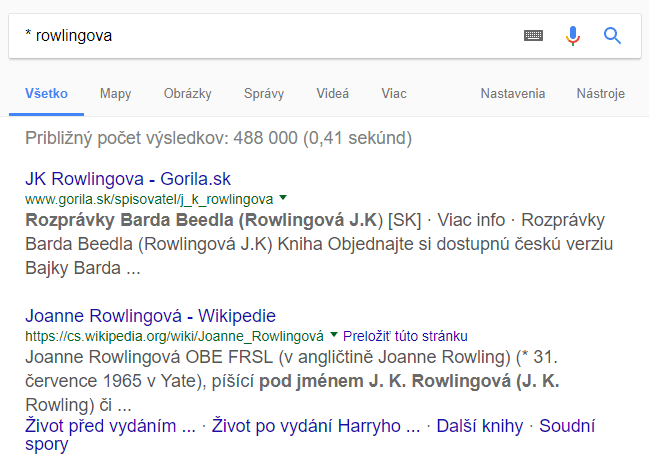This screenshot has width=649, height=460.
Task: Start voice search with microphone icon
Action: coord(573,36)
